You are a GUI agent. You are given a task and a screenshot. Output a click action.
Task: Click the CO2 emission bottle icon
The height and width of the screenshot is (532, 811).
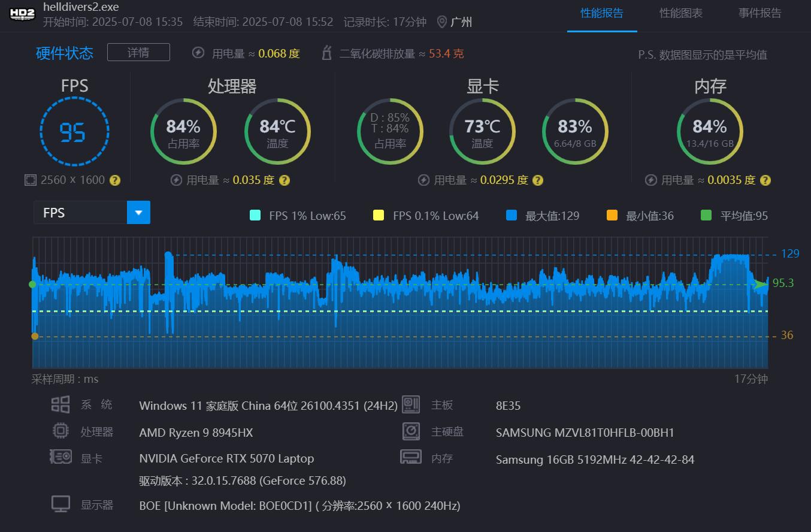(x=327, y=53)
